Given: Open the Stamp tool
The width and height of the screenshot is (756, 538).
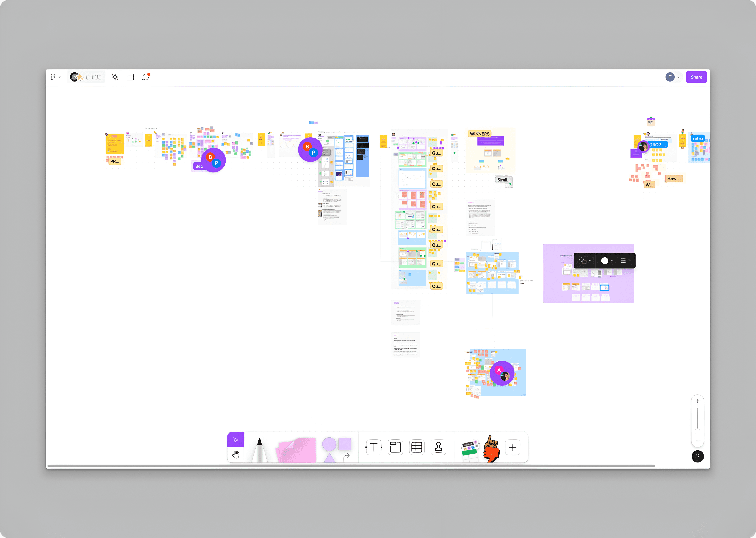Looking at the screenshot, I should tap(438, 447).
